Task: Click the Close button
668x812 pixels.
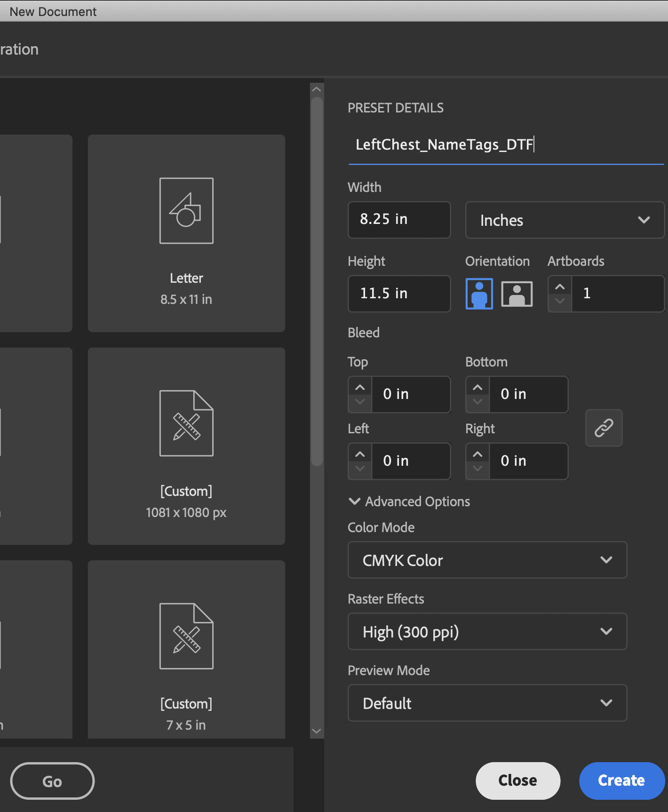Action: click(x=517, y=780)
